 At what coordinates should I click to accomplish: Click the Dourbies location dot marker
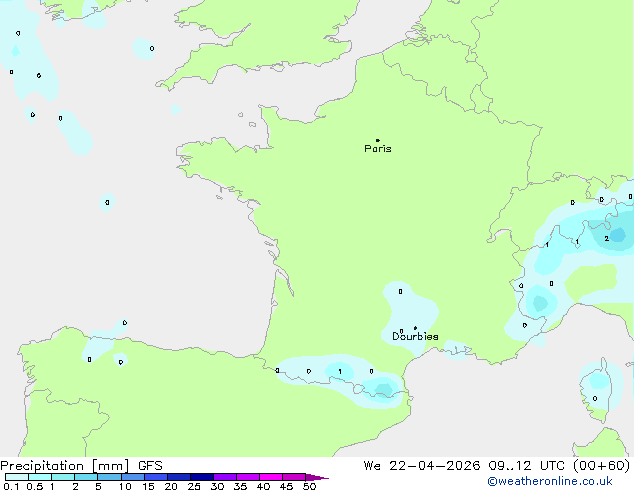(x=415, y=328)
